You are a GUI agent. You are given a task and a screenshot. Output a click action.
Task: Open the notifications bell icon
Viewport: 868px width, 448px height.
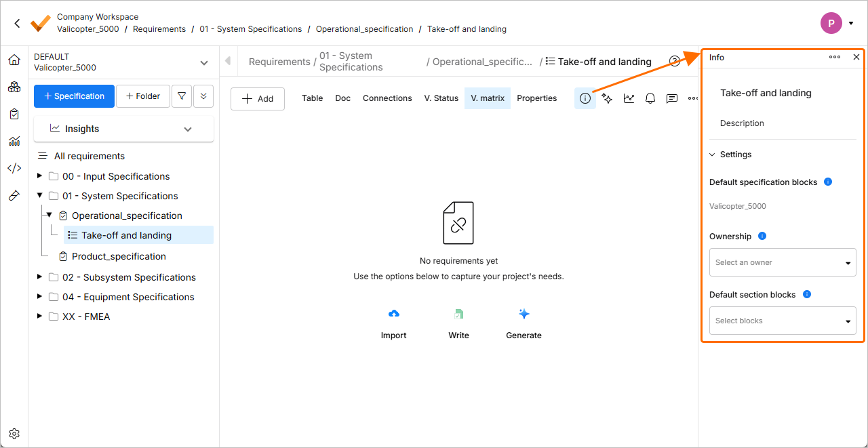click(650, 98)
